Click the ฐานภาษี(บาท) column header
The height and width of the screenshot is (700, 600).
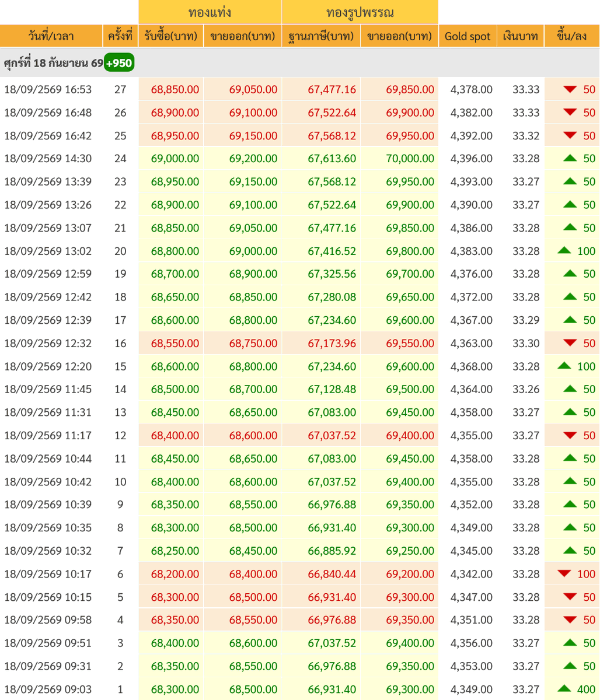[321, 36]
